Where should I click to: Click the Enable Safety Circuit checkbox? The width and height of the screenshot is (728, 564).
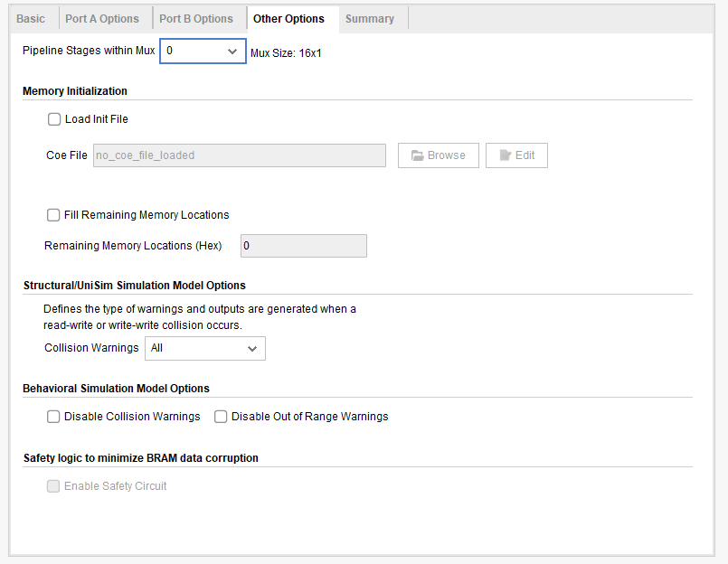point(53,486)
